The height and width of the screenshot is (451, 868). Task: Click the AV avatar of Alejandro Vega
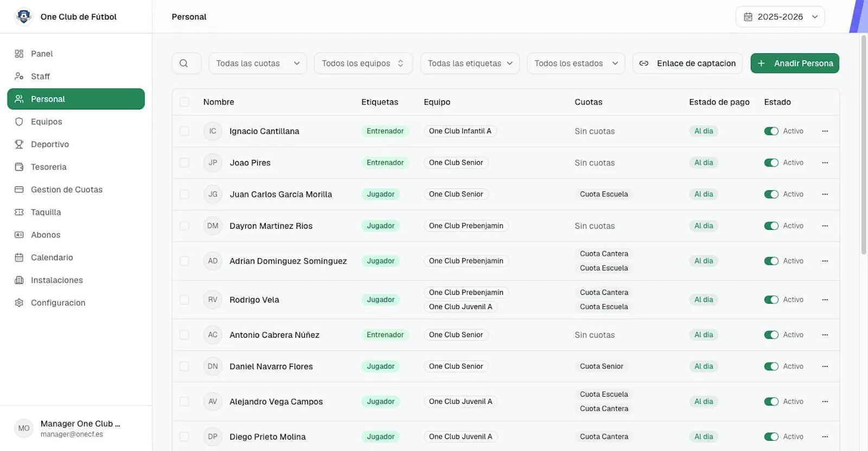point(213,402)
